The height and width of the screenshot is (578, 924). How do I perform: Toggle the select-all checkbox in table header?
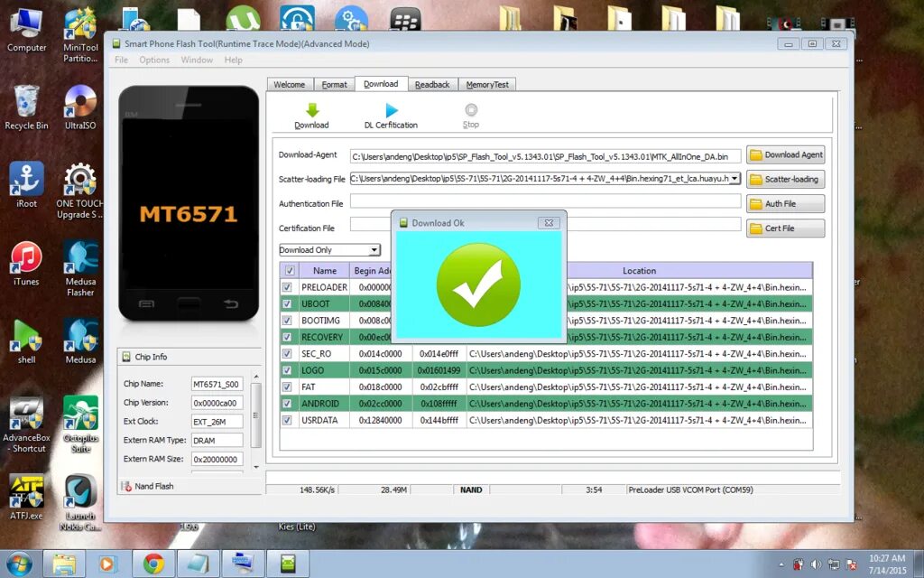(290, 271)
